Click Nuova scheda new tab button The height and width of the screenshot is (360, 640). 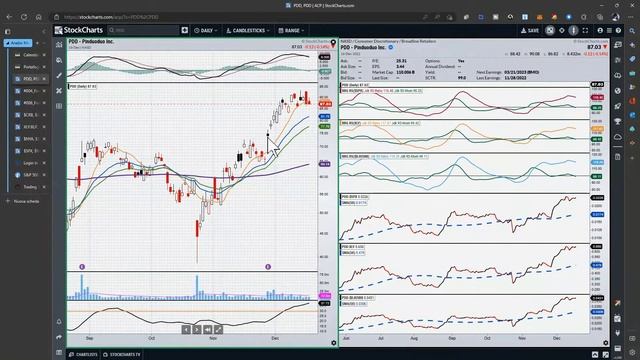click(x=23, y=201)
